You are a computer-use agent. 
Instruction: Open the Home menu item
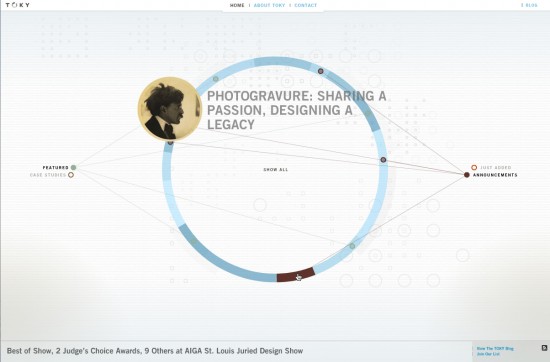click(237, 5)
